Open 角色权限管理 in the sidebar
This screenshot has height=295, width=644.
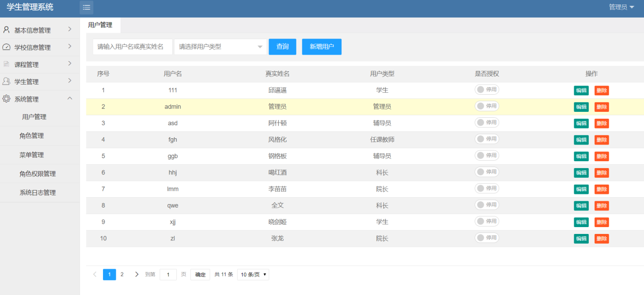[38, 174]
